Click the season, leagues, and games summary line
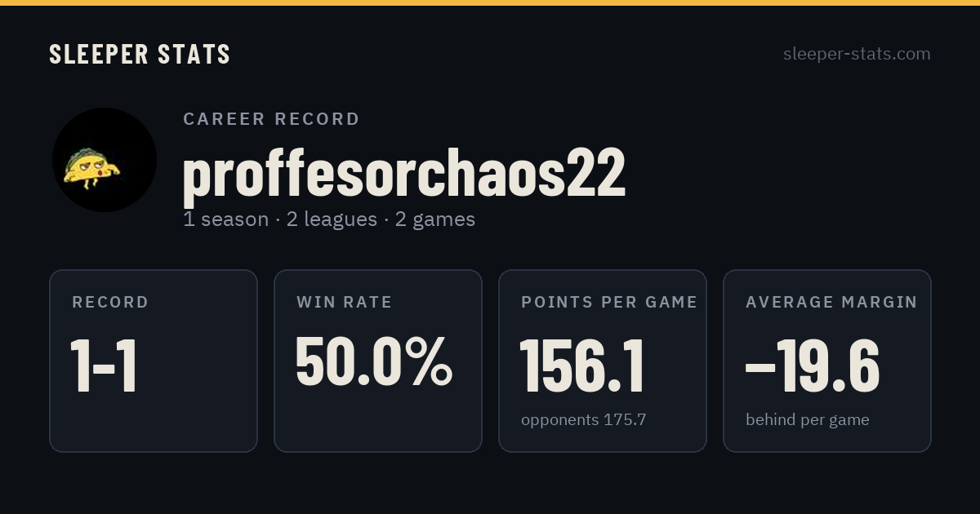This screenshot has height=514, width=980. (x=329, y=219)
